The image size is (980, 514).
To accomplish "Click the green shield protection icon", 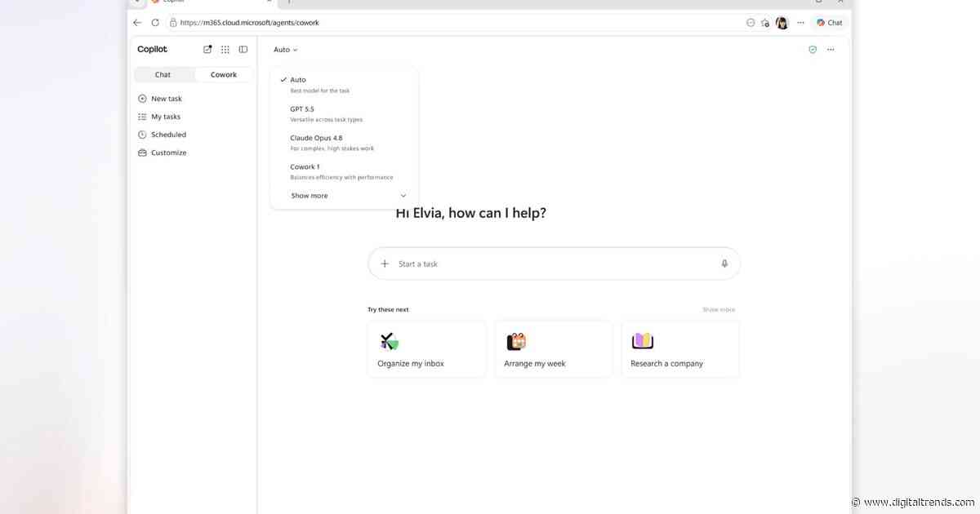I will [813, 50].
